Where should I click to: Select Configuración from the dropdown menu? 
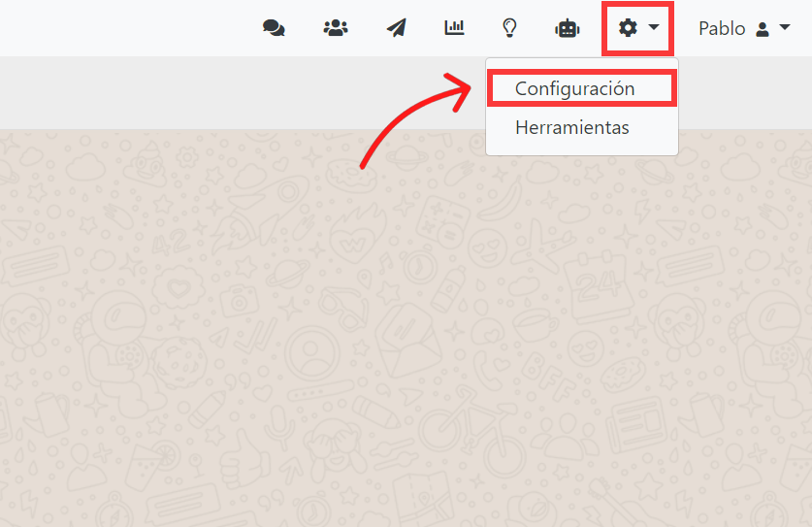pos(575,88)
